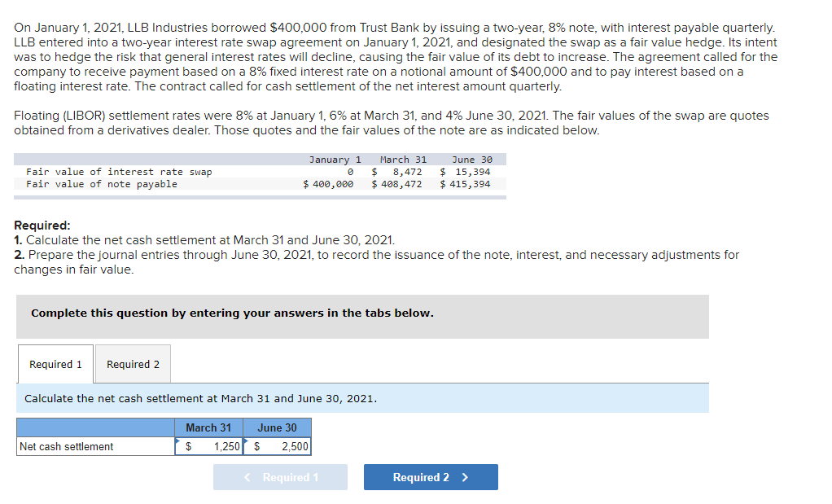Click the disabled Required 1 back button
The height and width of the screenshot is (504, 832).
click(280, 477)
